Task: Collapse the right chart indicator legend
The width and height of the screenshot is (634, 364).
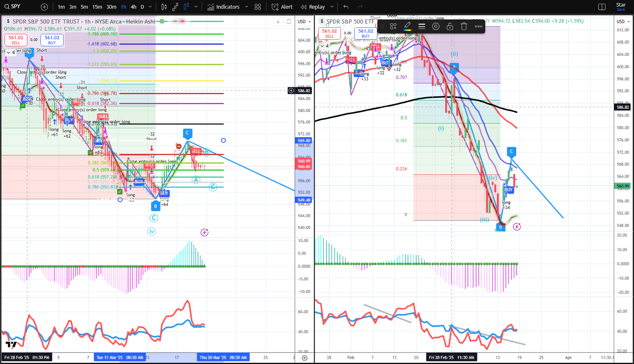Action: 324,46
